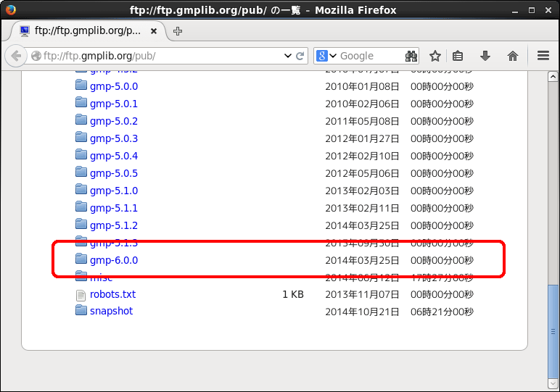
Task: Click folder icon beside gmp-5.1.1
Action: coord(81,207)
